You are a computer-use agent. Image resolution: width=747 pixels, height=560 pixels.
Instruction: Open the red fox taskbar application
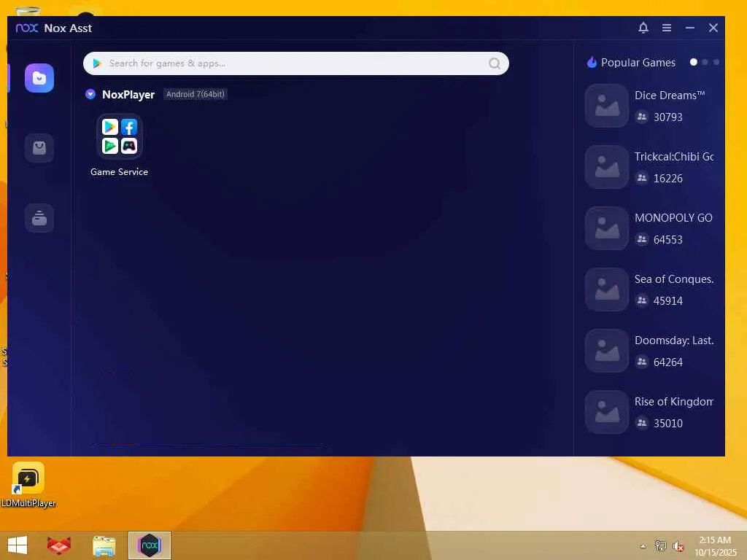[x=59, y=545]
